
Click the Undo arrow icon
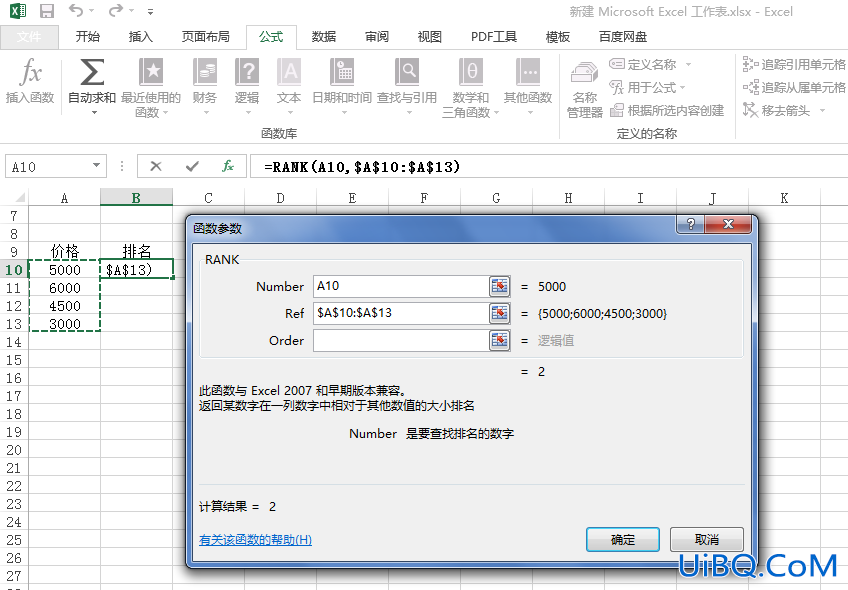point(76,10)
